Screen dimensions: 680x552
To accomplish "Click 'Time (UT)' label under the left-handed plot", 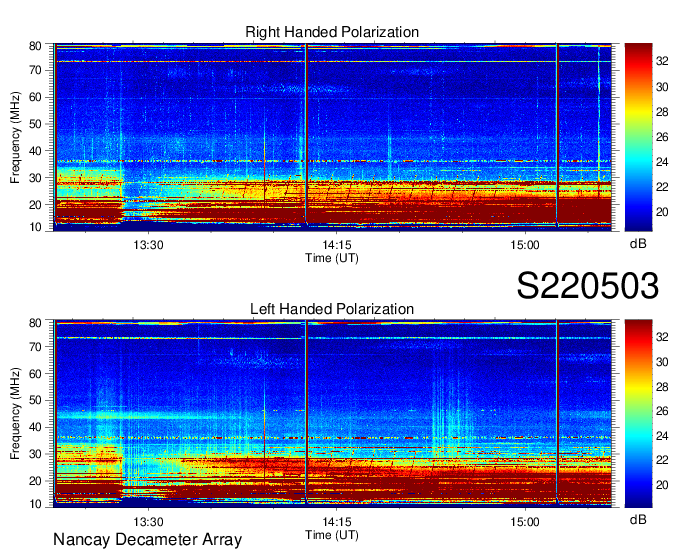I will 332,535.
